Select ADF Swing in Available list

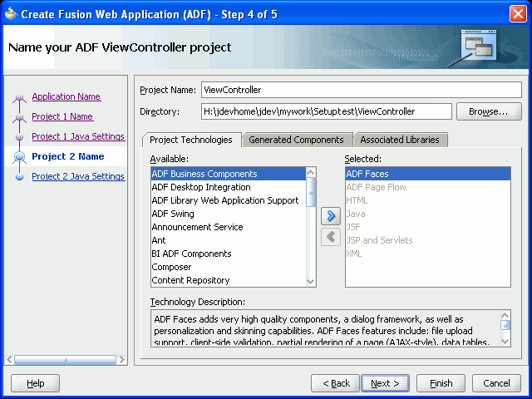(x=229, y=214)
